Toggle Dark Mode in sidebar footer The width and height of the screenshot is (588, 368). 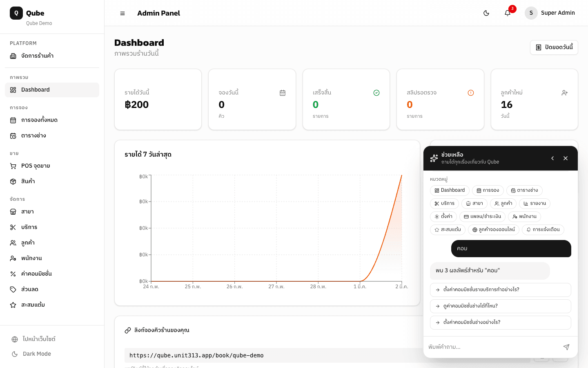37,354
